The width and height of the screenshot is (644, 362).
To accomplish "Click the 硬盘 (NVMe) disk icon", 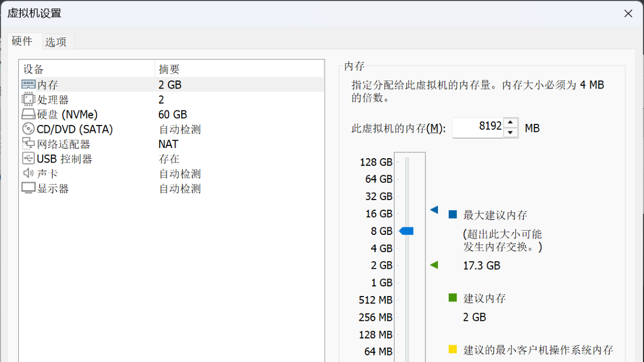I will (x=28, y=114).
